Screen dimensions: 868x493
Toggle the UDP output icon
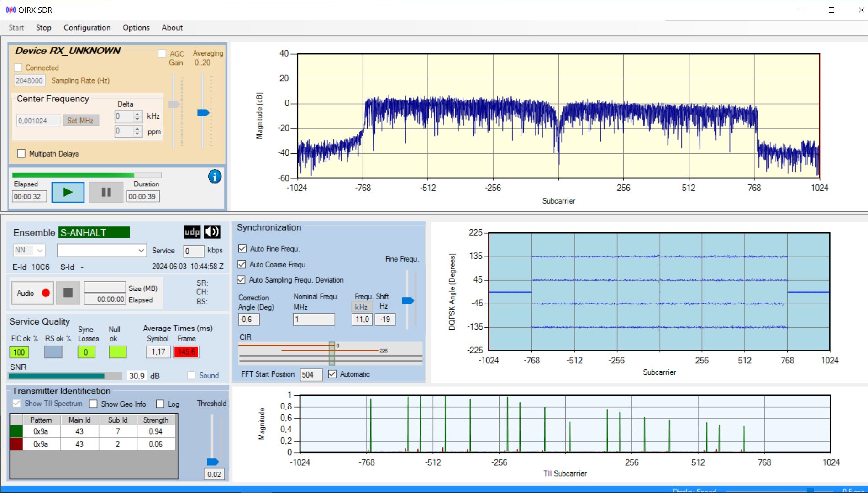tap(192, 232)
